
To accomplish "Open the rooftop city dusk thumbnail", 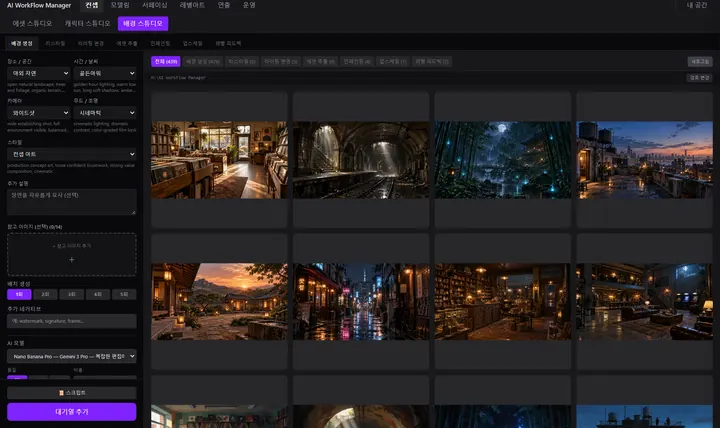I will [x=644, y=160].
